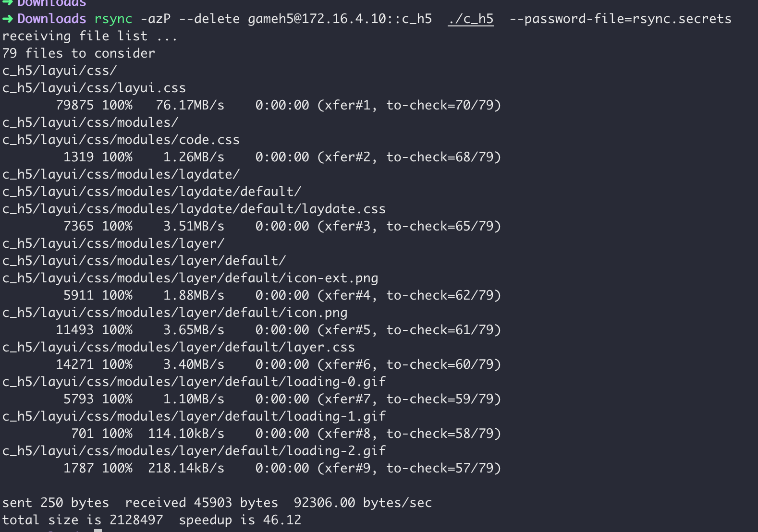Image resolution: width=758 pixels, height=532 pixels.
Task: Click the green prompt arrow before Downloads
Action: 7,19
